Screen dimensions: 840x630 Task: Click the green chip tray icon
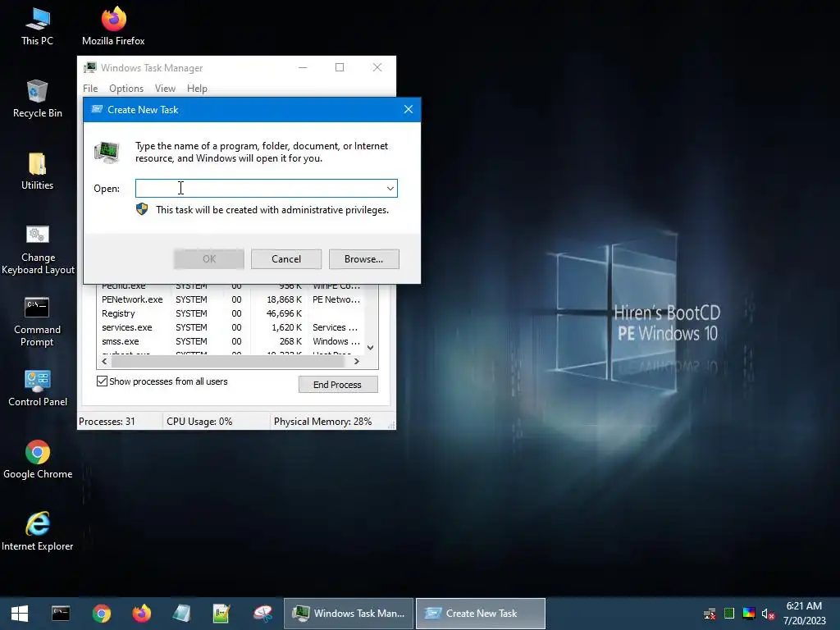point(729,614)
